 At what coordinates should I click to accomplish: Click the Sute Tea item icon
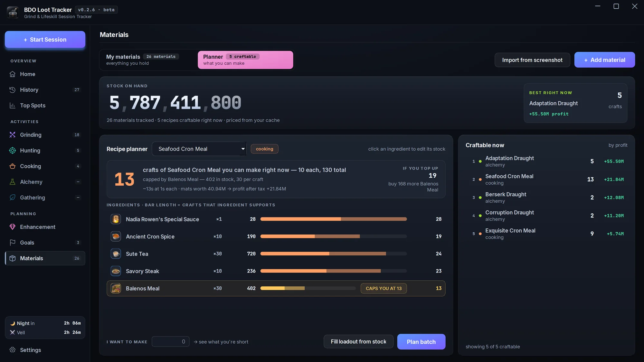click(116, 254)
